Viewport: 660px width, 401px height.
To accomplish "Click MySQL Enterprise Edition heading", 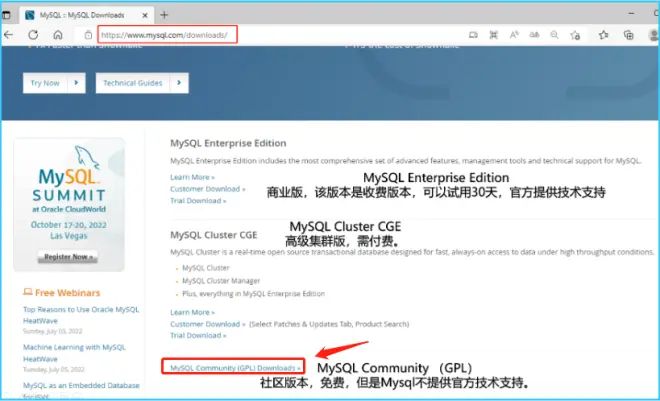I will (228, 143).
